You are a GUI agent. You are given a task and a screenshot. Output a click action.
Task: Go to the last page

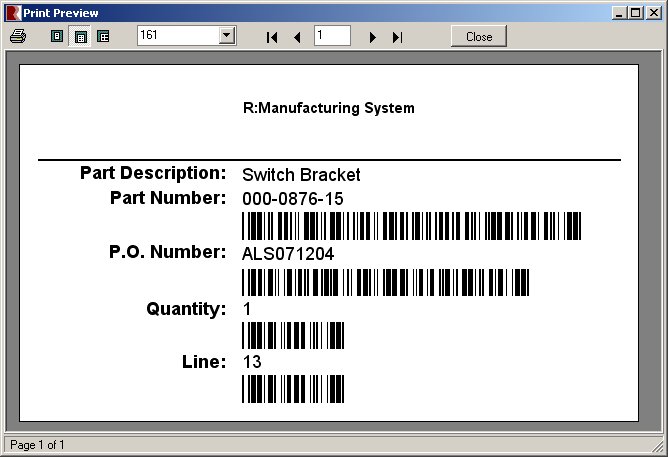point(397,37)
